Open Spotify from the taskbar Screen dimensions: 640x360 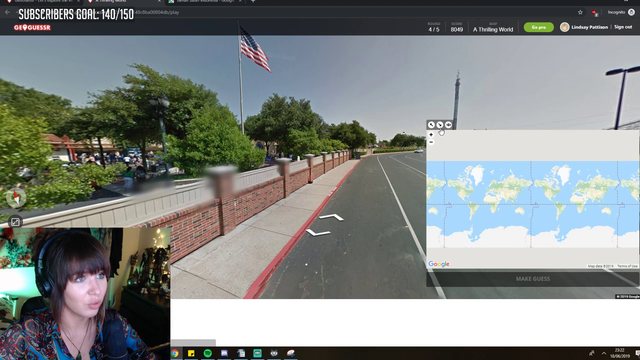coord(208,353)
